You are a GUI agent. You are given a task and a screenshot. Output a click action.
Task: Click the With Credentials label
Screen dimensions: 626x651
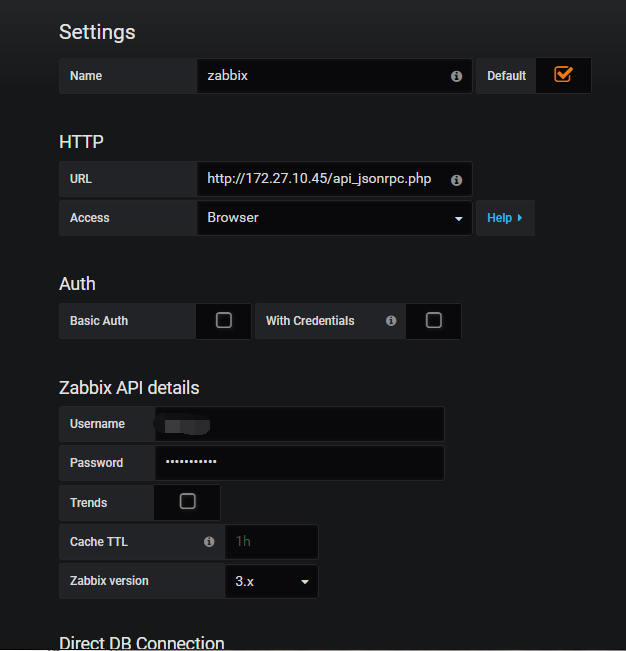pos(310,321)
